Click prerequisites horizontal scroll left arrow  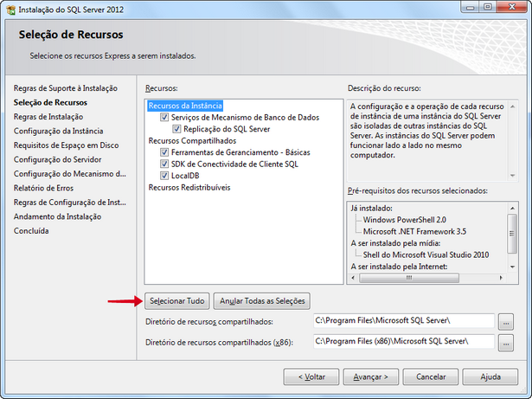(353, 278)
